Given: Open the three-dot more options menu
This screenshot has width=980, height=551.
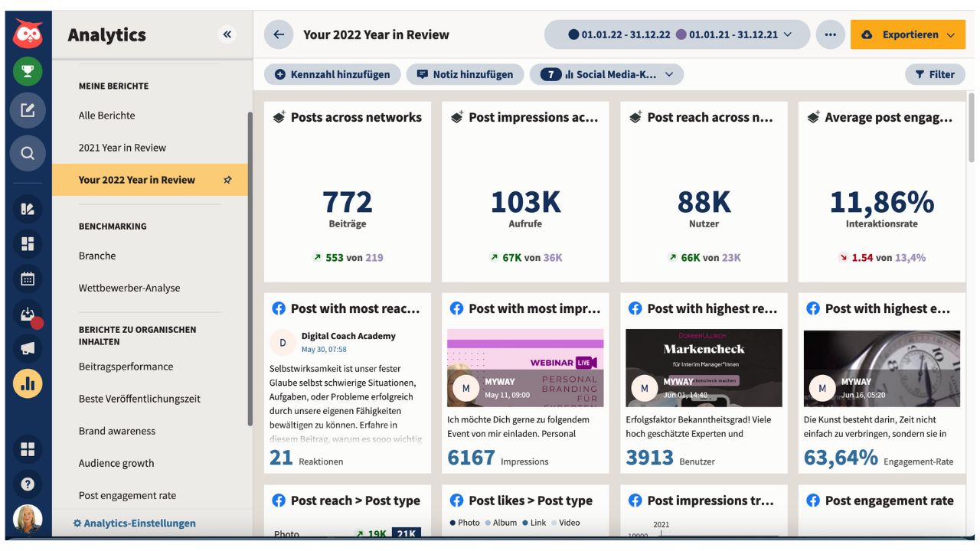Looking at the screenshot, I should [830, 34].
